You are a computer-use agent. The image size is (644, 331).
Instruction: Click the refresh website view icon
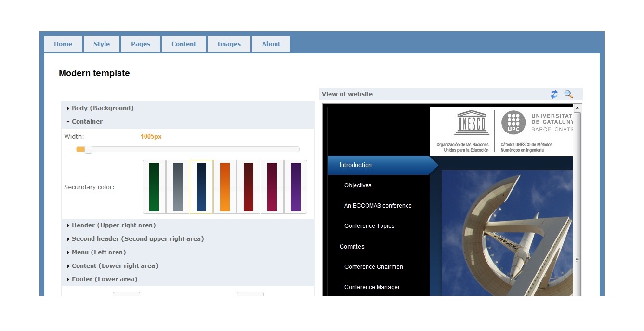[554, 94]
